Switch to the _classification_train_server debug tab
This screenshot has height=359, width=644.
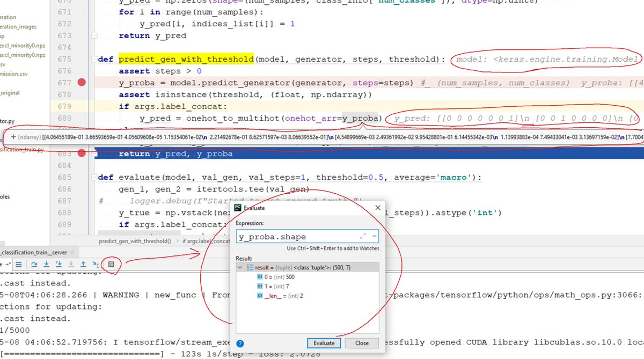32,252
